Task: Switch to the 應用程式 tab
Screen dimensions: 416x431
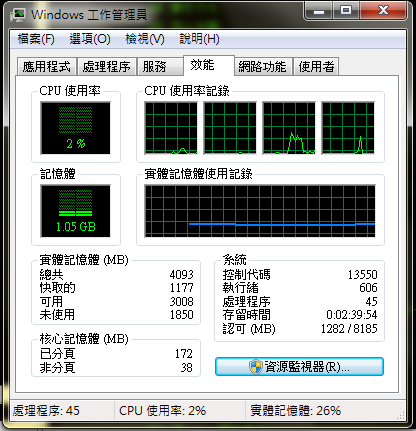Action: [47, 66]
